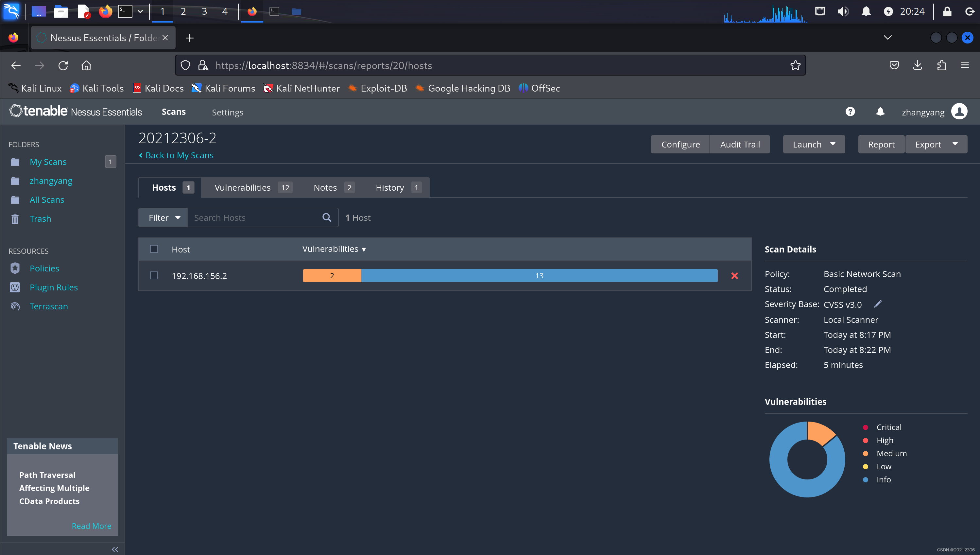Toggle the select-all hosts checkbox
The image size is (980, 555).
(x=153, y=249)
